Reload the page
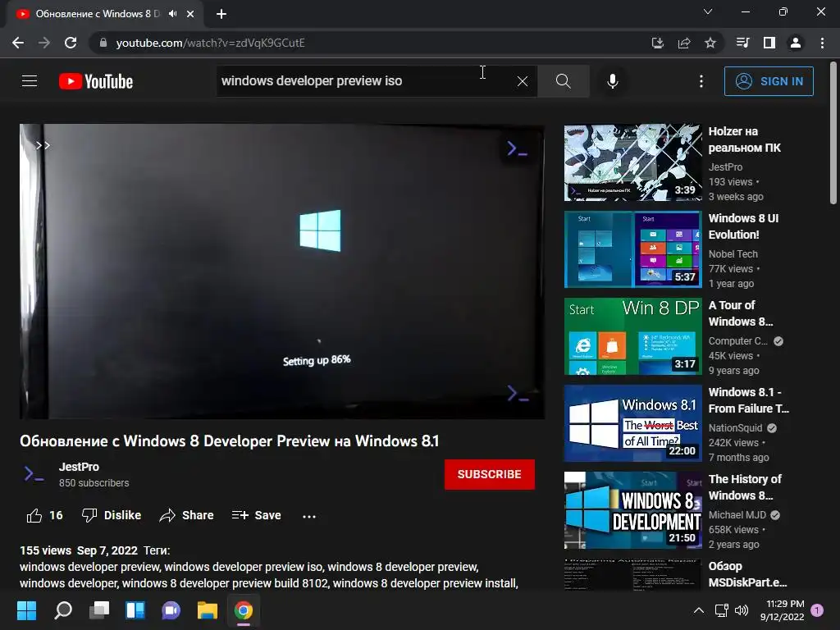Screen dimensions: 840x630 (71, 43)
